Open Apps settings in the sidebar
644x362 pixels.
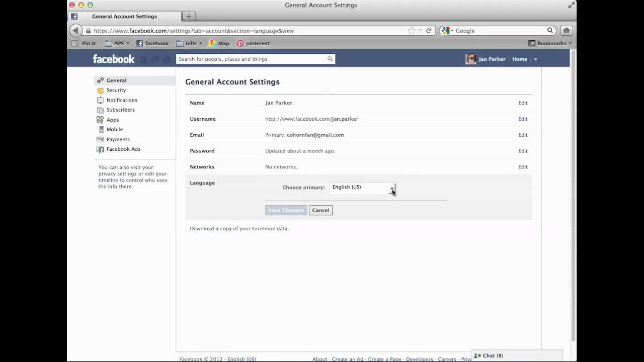tap(113, 120)
